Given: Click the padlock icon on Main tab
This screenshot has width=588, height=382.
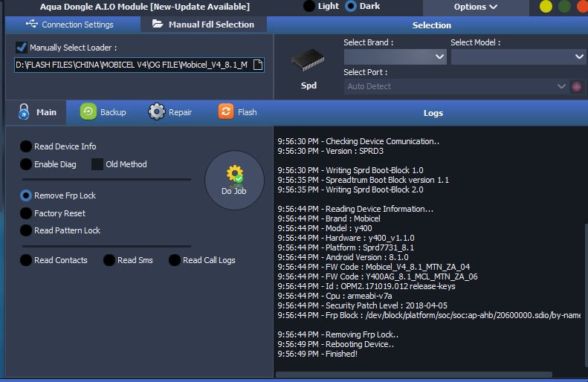Looking at the screenshot, I should [24, 111].
